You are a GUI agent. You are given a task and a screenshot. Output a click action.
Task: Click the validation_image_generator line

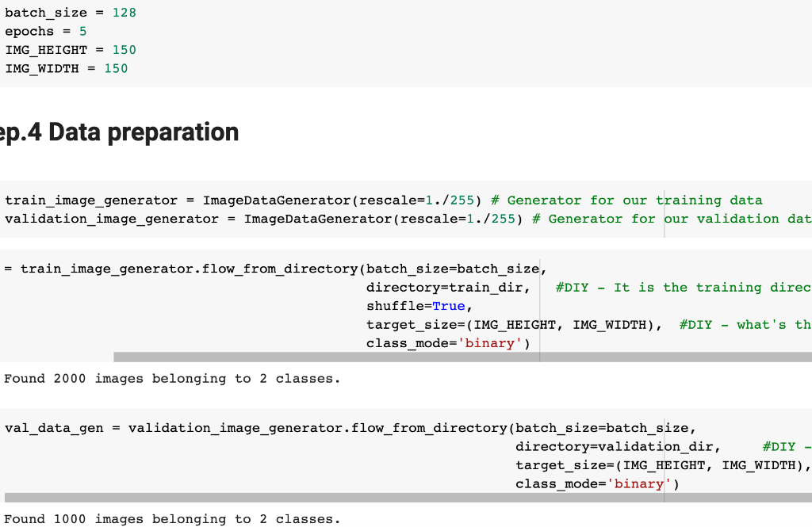coord(111,219)
